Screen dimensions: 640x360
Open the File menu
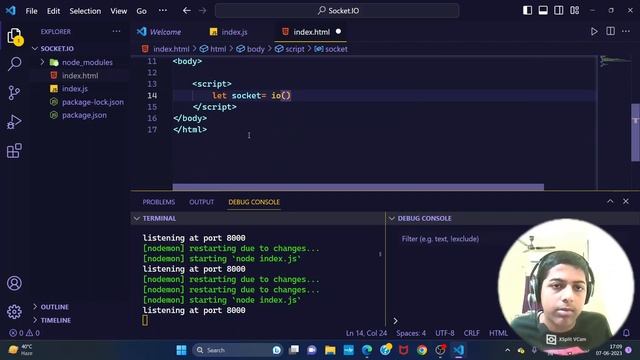[31, 11]
